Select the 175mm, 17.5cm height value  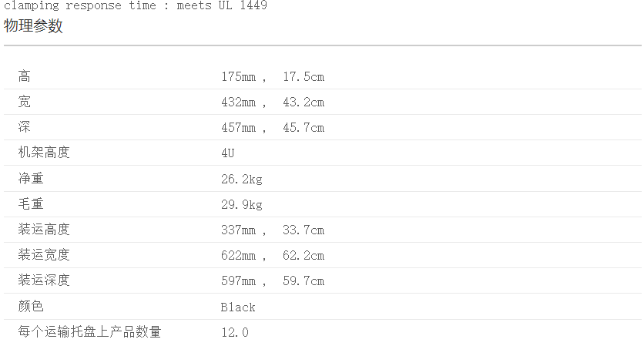click(x=272, y=77)
